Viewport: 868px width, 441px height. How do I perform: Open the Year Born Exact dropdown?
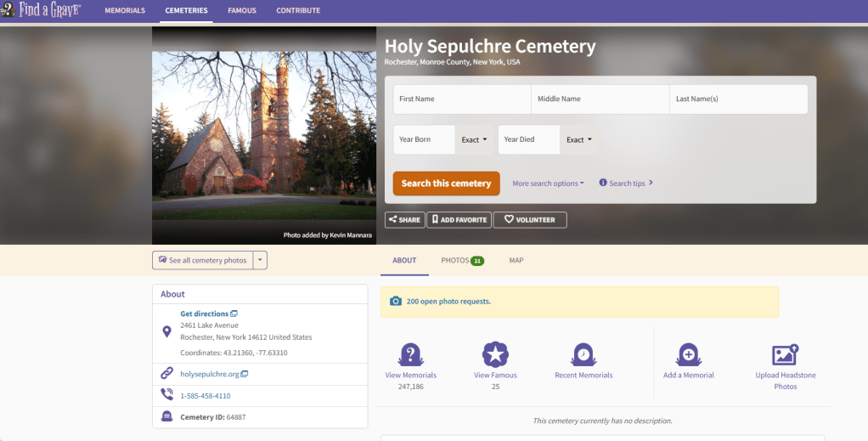pyautogui.click(x=474, y=140)
